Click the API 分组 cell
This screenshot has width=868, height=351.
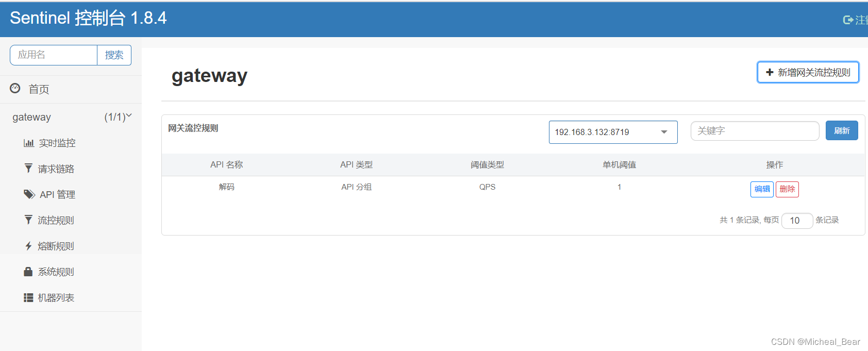(x=356, y=187)
